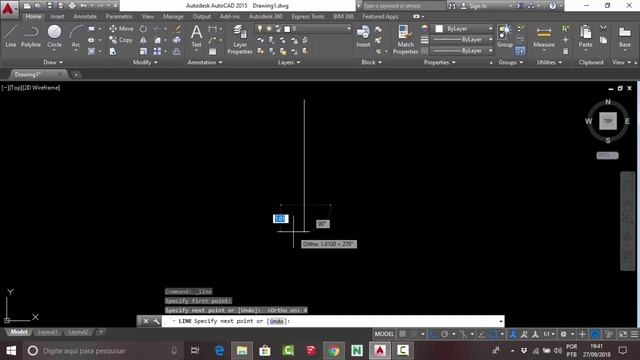Select the Rotate tool icon

click(143, 29)
